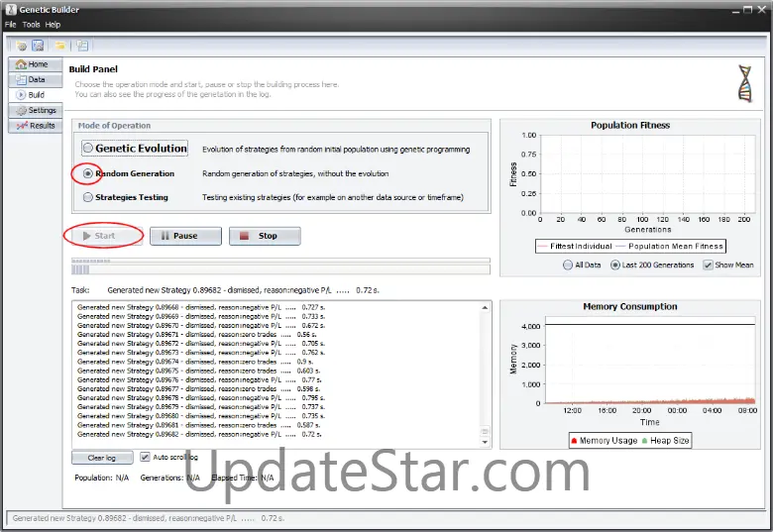Image resolution: width=773 pixels, height=532 pixels.
Task: Click the Generations: N/A label
Action: [170, 478]
